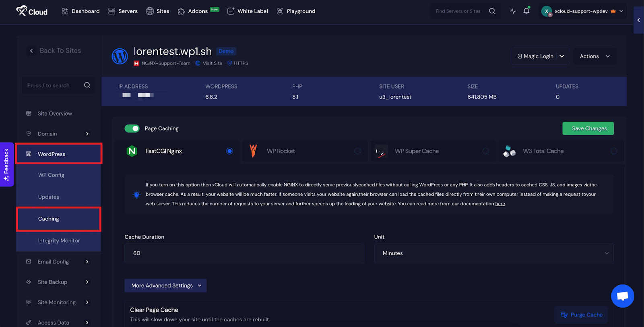Open the Actions dropdown
This screenshot has width=644, height=327.
pos(594,56)
